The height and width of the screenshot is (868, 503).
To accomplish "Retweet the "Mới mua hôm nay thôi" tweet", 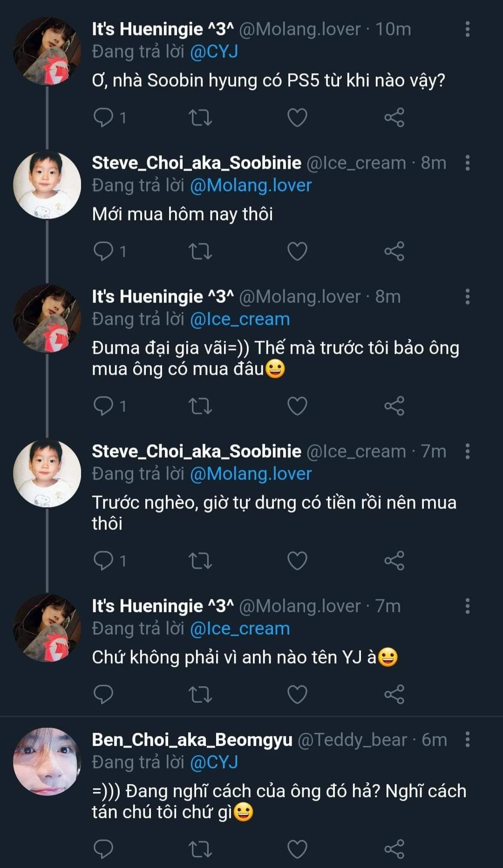I will coord(200,251).
